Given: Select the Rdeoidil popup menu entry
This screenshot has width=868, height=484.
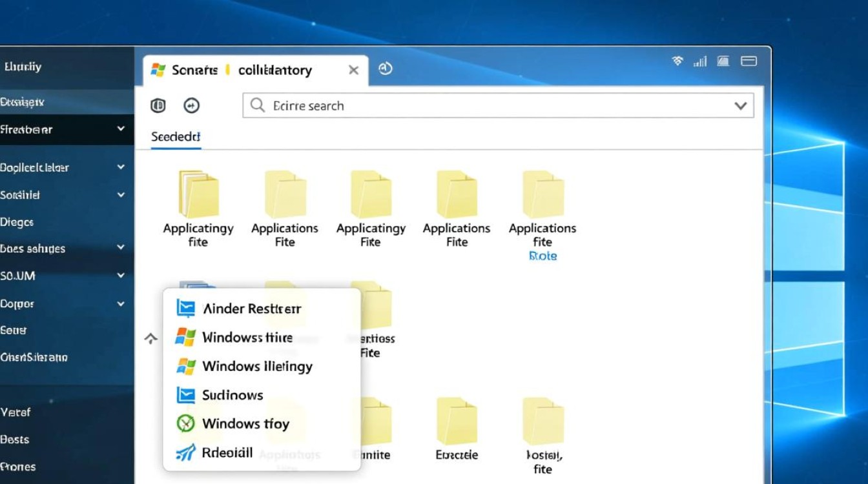Looking at the screenshot, I should click(227, 452).
